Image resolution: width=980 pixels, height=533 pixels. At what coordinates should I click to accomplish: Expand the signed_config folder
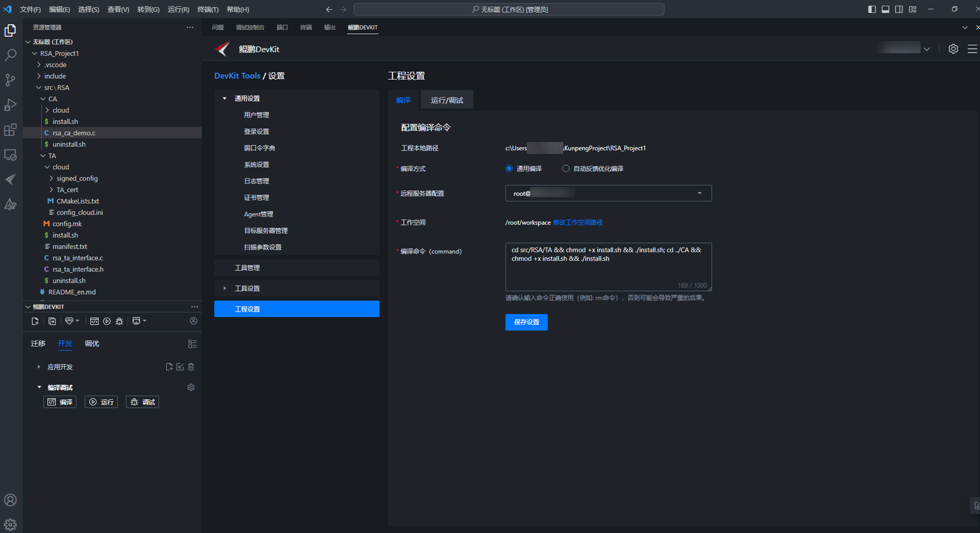(51, 178)
